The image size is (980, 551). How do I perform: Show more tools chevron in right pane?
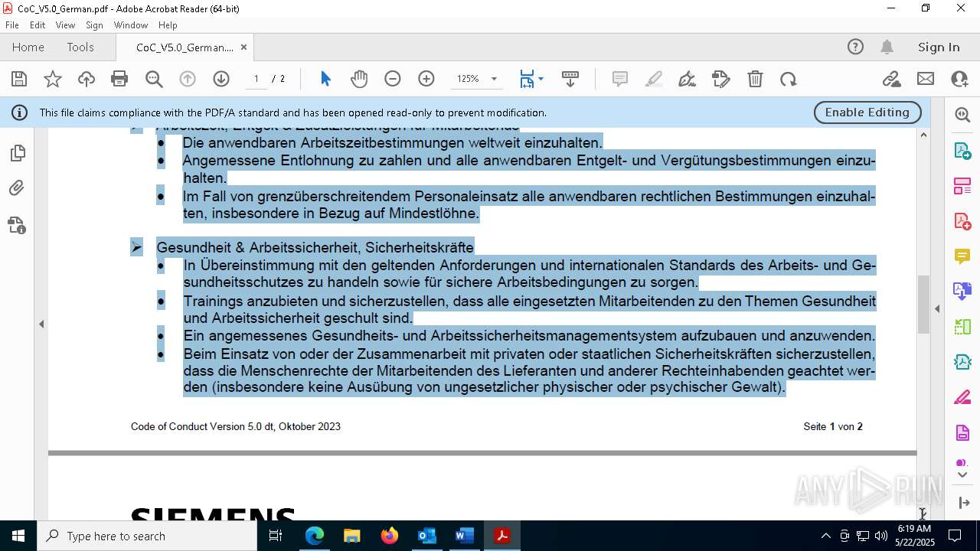coord(962,475)
